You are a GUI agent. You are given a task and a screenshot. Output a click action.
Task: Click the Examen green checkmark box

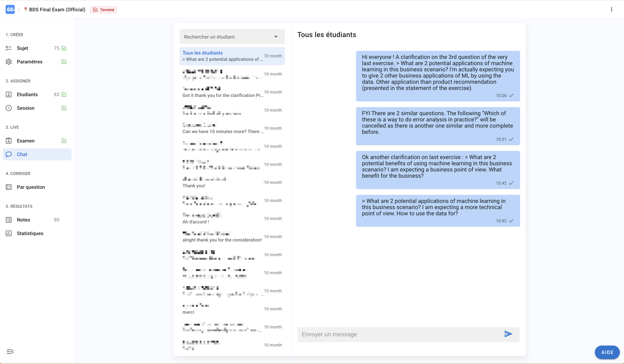click(64, 141)
